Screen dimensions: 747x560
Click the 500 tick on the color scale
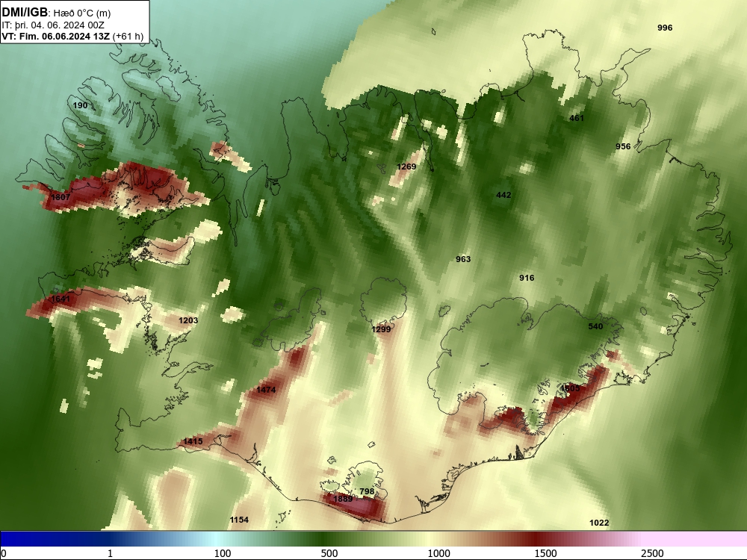tap(329, 553)
